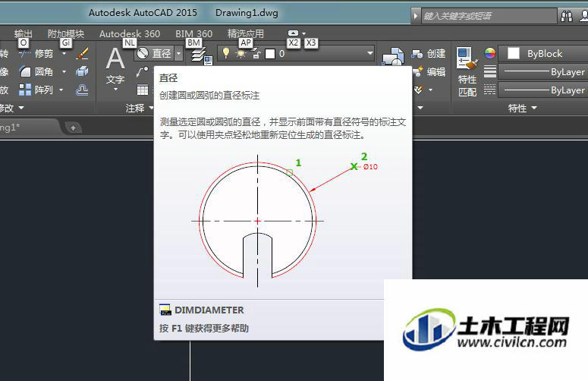This screenshot has width=588, height=381.
Task: Click the ribbon minimize toggle button
Action: tap(294, 33)
